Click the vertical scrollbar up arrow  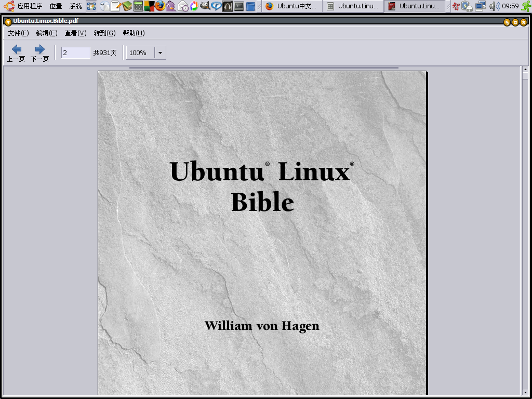coord(525,69)
